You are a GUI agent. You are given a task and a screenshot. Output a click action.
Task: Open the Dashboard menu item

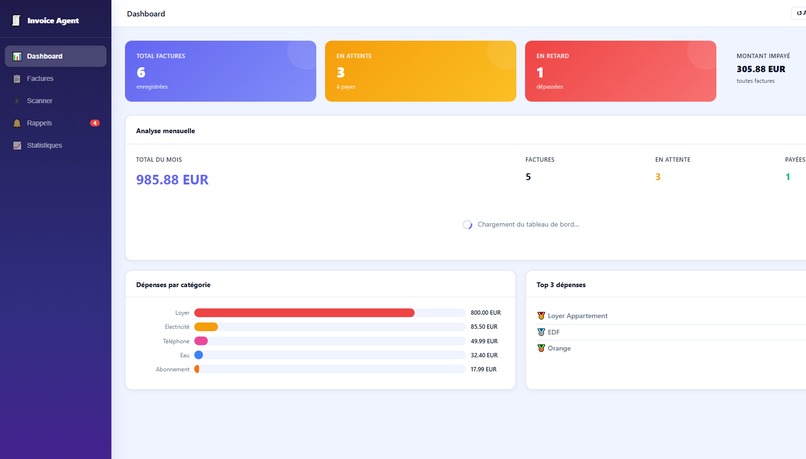[56, 56]
